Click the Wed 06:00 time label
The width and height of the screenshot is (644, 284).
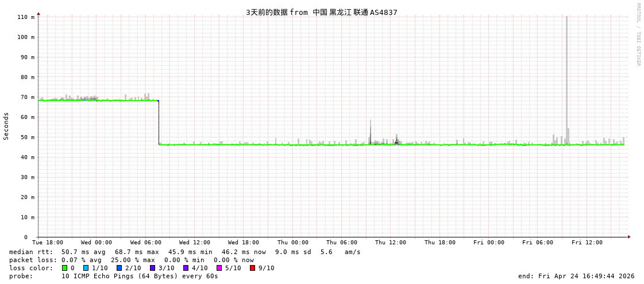pos(146,243)
